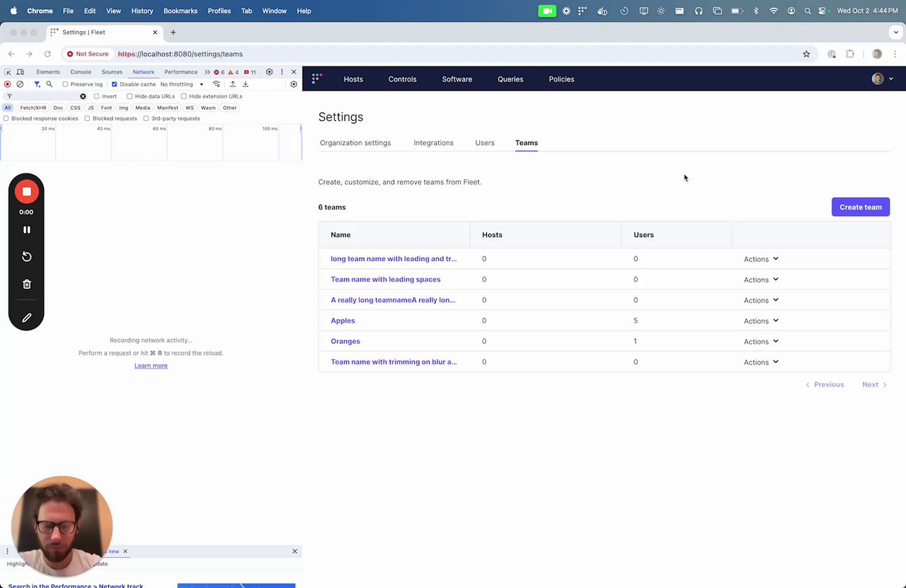Check Blocked response cookies
Image resolution: width=906 pixels, height=588 pixels.
pyautogui.click(x=6, y=118)
